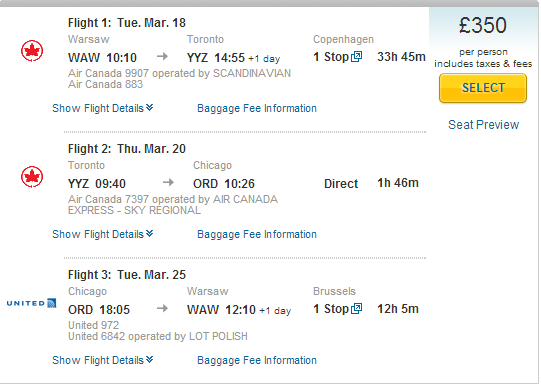Expand Show Flight Details for Flight 2
The image size is (541, 387).
point(103,234)
